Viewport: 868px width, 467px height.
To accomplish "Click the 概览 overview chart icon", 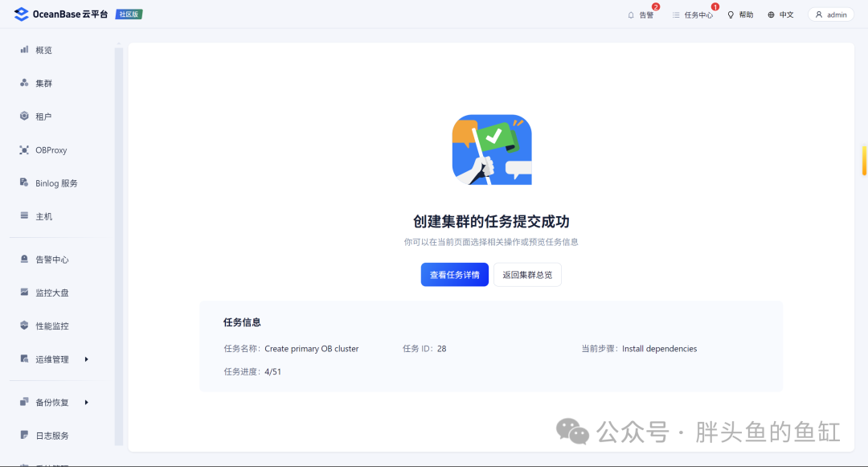I will [24, 50].
